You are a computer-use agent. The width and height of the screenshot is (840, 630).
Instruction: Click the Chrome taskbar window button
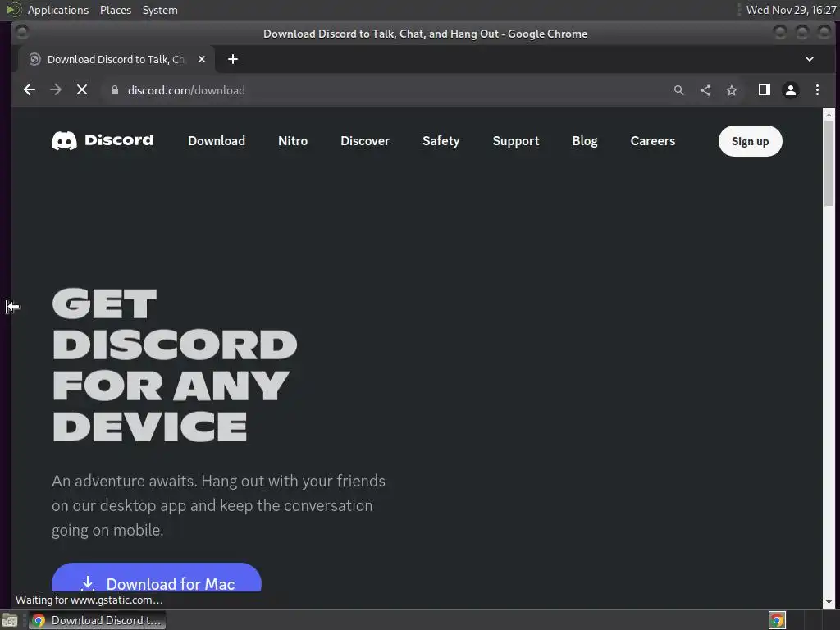coord(97,620)
